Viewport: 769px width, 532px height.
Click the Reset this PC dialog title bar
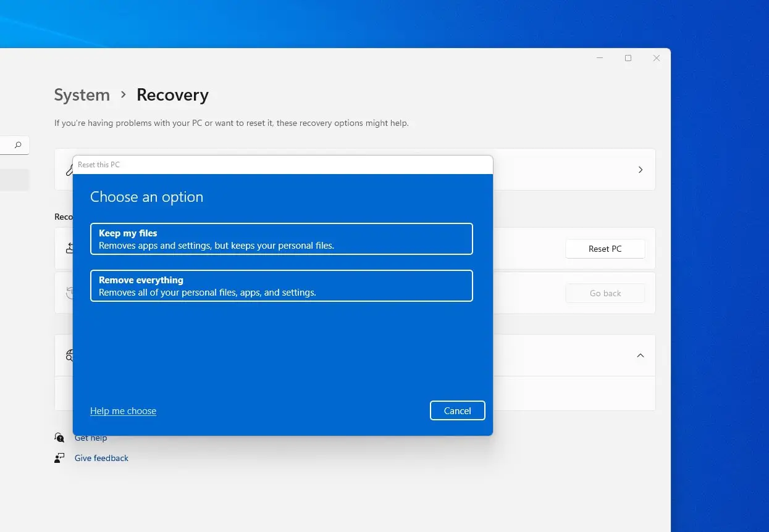(x=282, y=164)
